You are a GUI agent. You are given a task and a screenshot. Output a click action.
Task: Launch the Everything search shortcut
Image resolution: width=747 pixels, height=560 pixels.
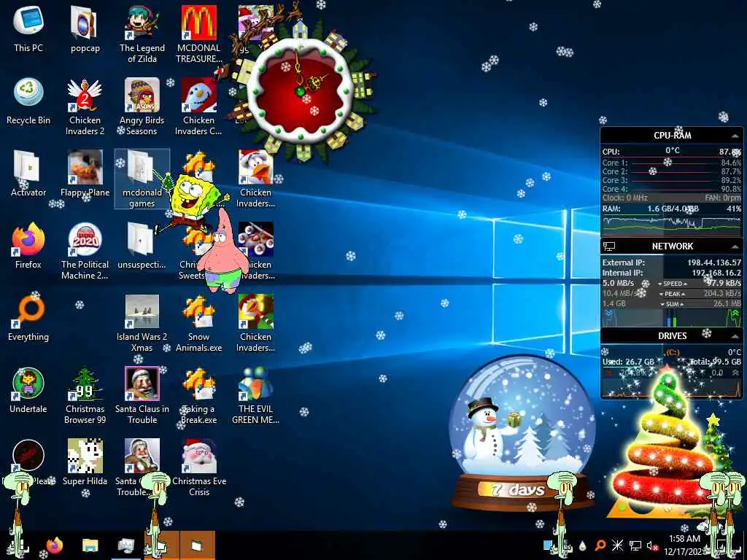point(28,318)
